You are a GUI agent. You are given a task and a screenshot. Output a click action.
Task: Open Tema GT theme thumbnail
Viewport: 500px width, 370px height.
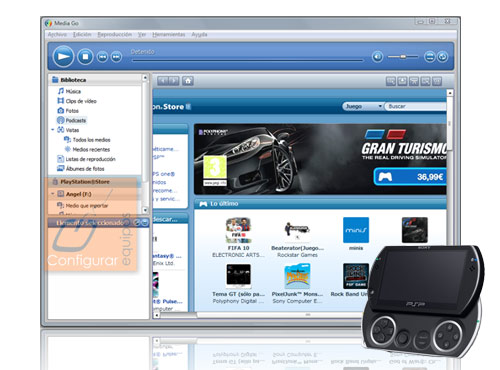point(238,276)
